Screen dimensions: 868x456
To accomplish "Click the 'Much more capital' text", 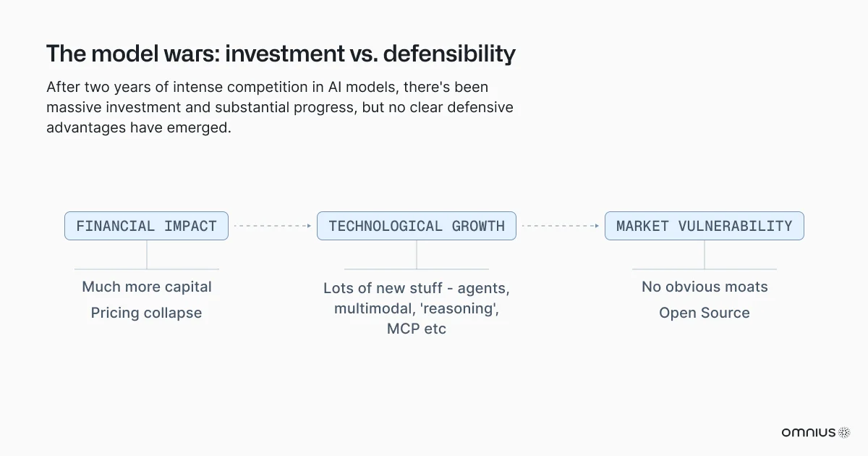I will [x=147, y=287].
